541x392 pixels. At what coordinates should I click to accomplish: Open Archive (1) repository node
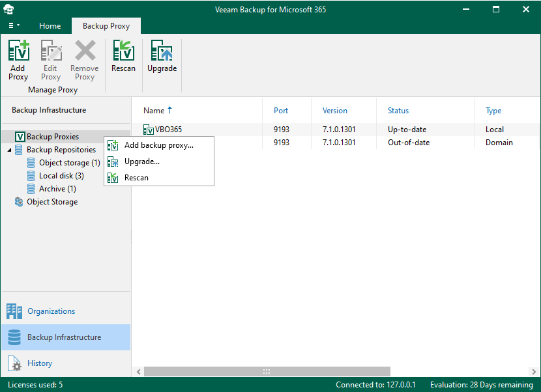(x=57, y=189)
